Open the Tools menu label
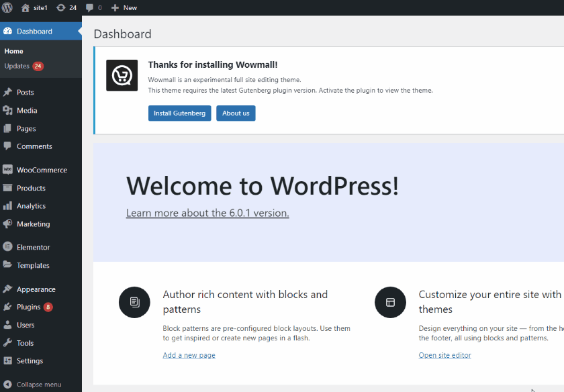This screenshot has width=564, height=392. pos(26,343)
